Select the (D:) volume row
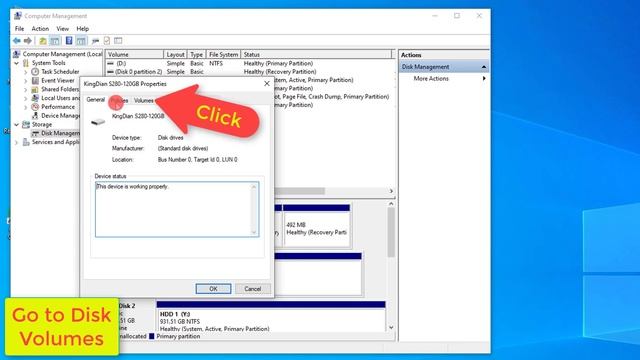The height and width of the screenshot is (360, 640). (x=250, y=64)
